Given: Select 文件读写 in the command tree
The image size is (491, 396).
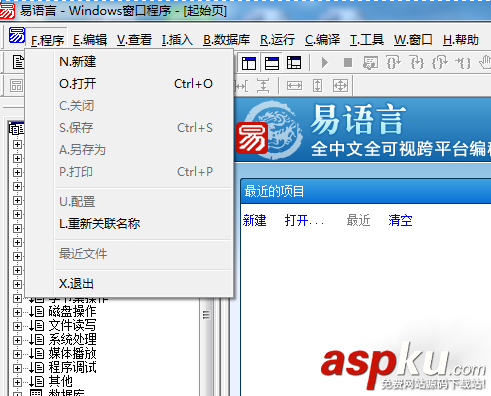Looking at the screenshot, I should [72, 326].
